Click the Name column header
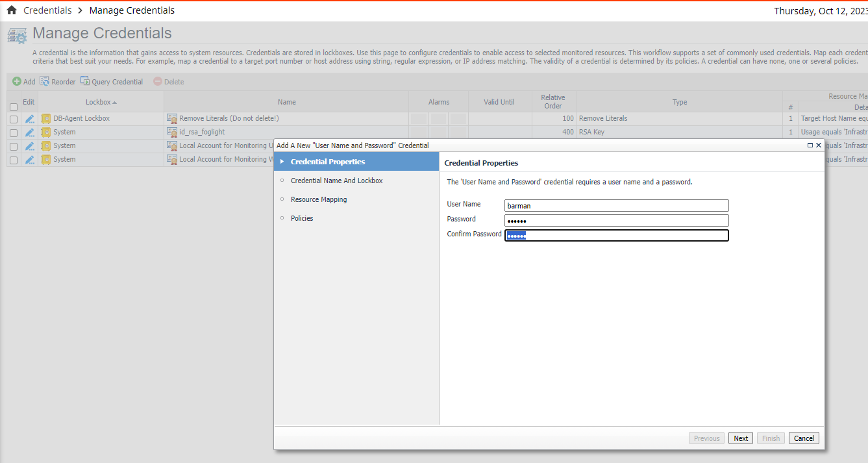This screenshot has width=868, height=463. [x=286, y=102]
